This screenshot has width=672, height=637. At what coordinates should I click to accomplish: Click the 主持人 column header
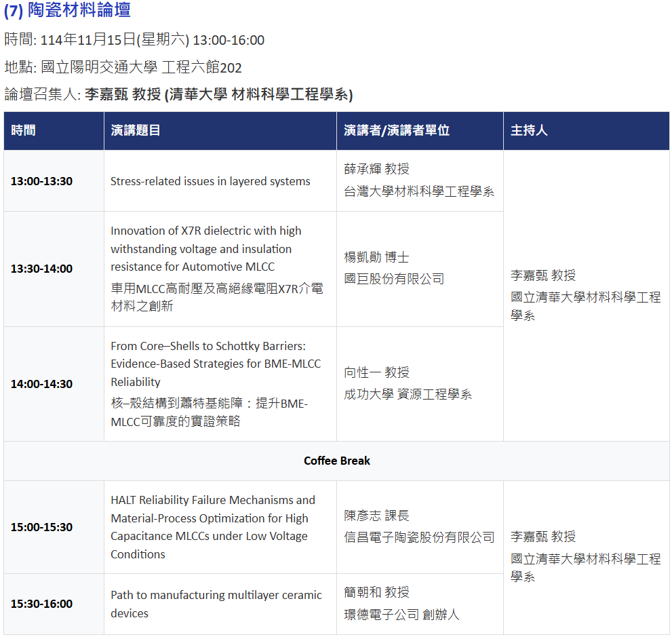tap(529, 130)
